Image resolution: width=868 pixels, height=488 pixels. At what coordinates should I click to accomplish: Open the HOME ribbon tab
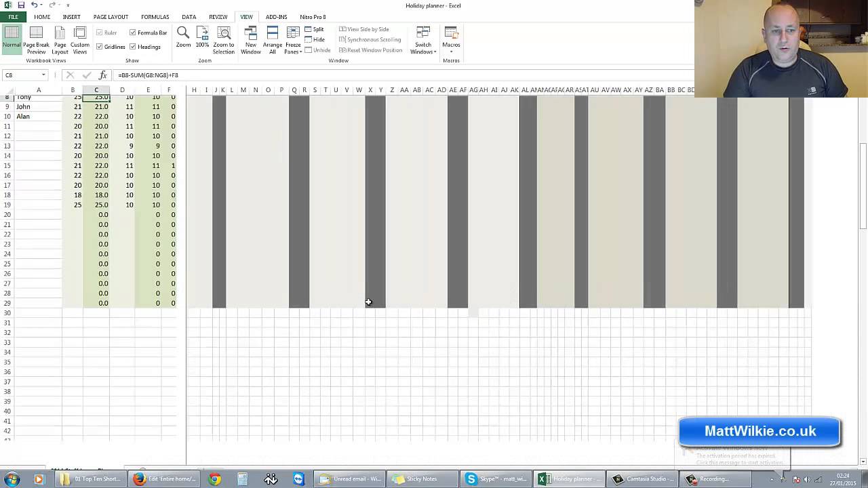pyautogui.click(x=42, y=17)
